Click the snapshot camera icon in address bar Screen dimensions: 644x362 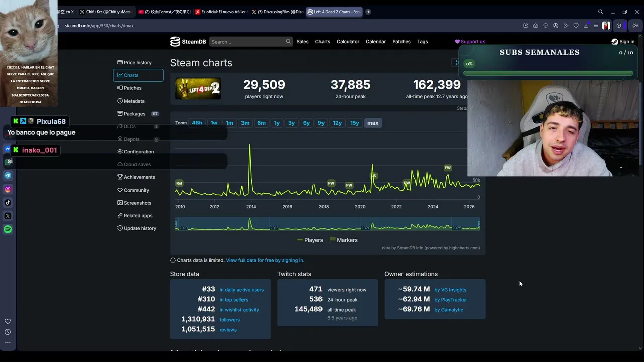535,26
